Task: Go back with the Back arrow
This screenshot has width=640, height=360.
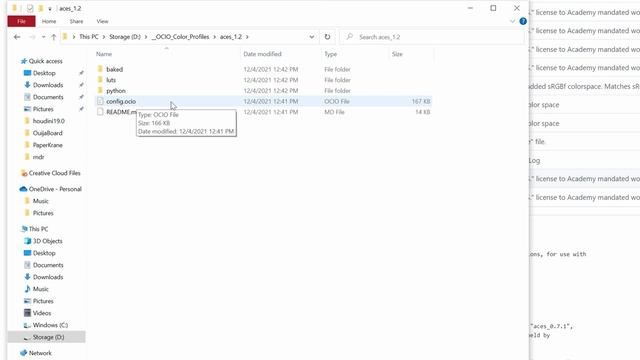Action: (x=17, y=37)
